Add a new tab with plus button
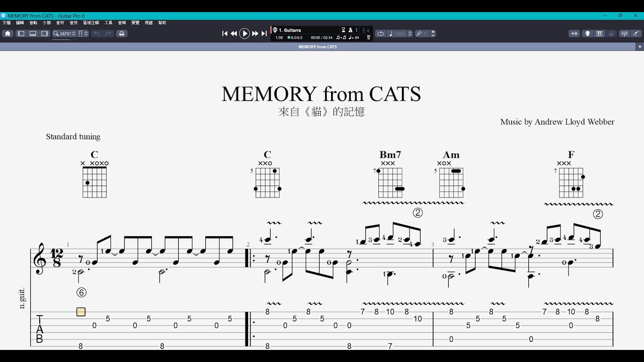The image size is (644, 362). click(640, 47)
